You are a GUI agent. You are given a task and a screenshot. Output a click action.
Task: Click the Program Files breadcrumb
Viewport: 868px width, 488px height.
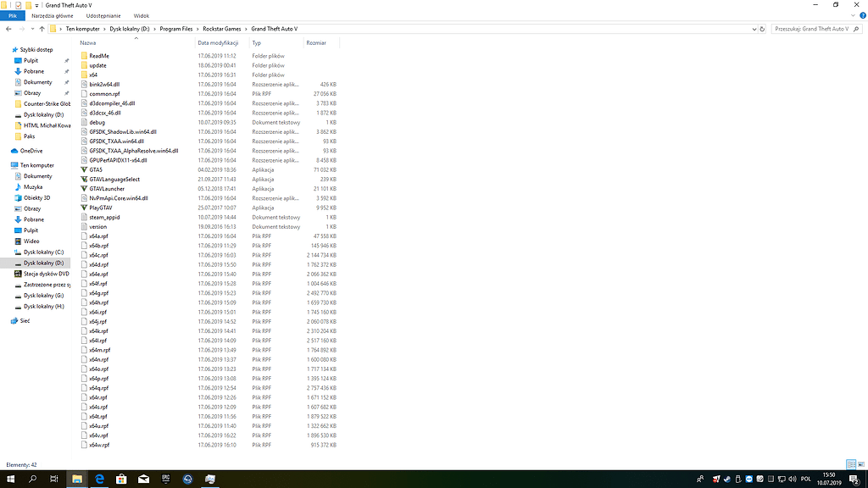click(x=176, y=29)
